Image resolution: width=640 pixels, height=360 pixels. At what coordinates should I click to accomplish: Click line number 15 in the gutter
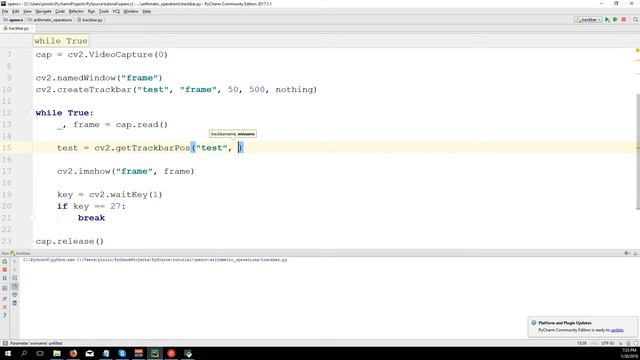coord(7,148)
